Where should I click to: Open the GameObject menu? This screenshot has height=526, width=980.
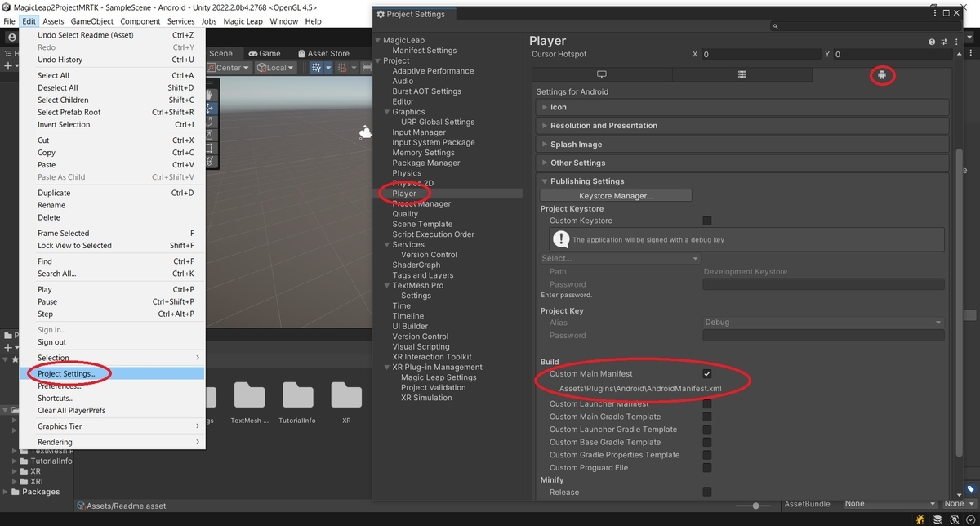[91, 21]
